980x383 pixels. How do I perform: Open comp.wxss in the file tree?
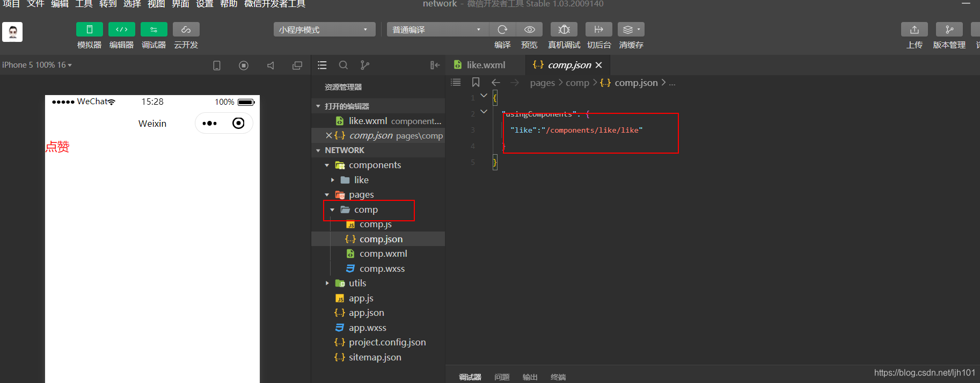tap(378, 269)
